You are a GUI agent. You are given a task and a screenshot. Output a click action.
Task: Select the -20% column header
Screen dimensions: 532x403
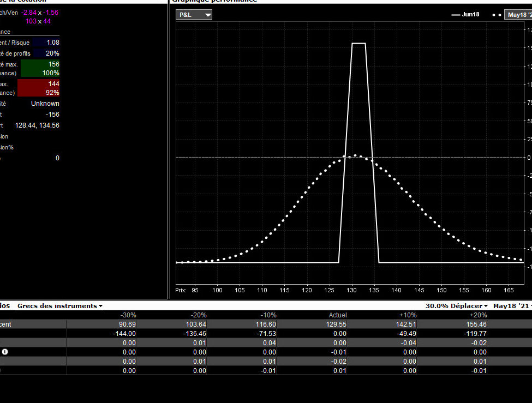[x=199, y=315]
